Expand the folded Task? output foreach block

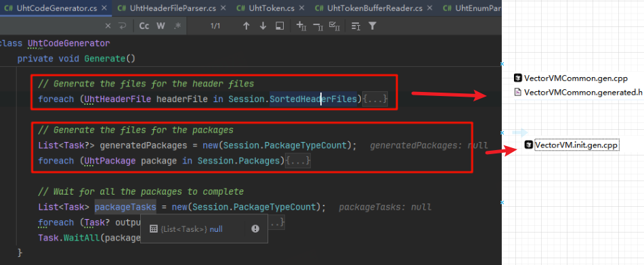click(276, 222)
